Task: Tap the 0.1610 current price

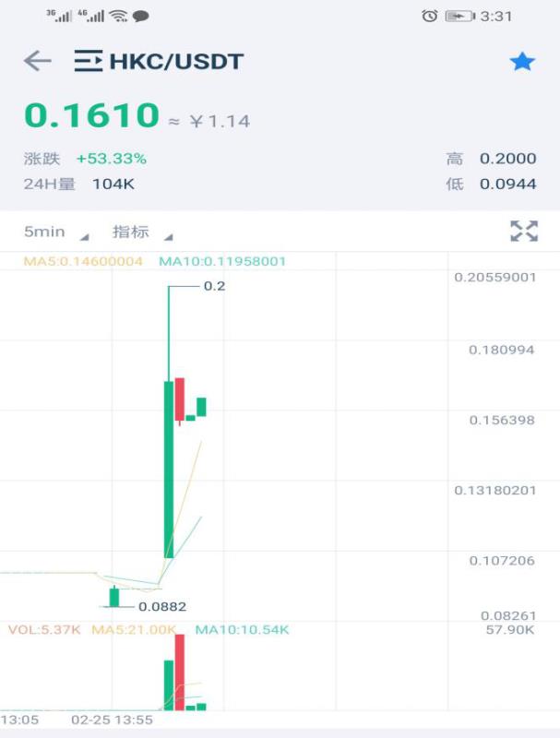Action: 92,115
